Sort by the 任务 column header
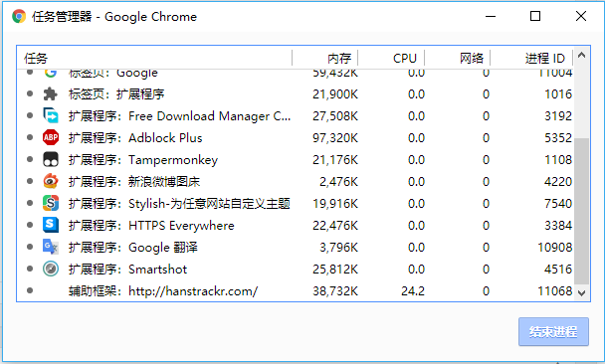This screenshot has height=364, width=605. tap(154, 58)
